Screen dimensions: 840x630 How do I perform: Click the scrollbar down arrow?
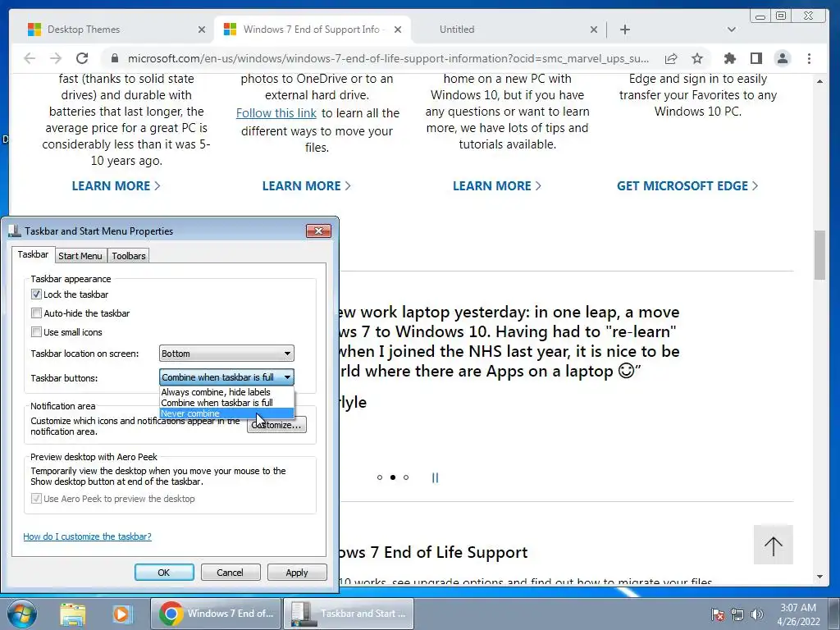[819, 577]
